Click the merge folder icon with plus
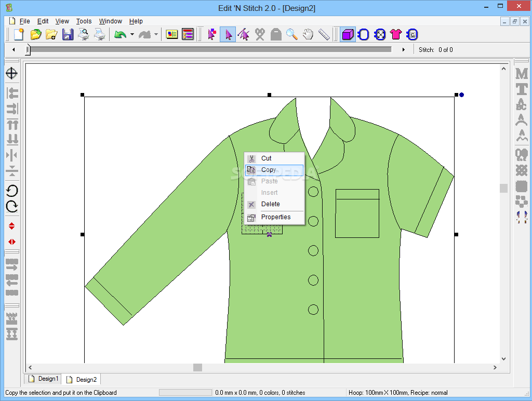The width and height of the screenshot is (532, 401). tap(51, 34)
